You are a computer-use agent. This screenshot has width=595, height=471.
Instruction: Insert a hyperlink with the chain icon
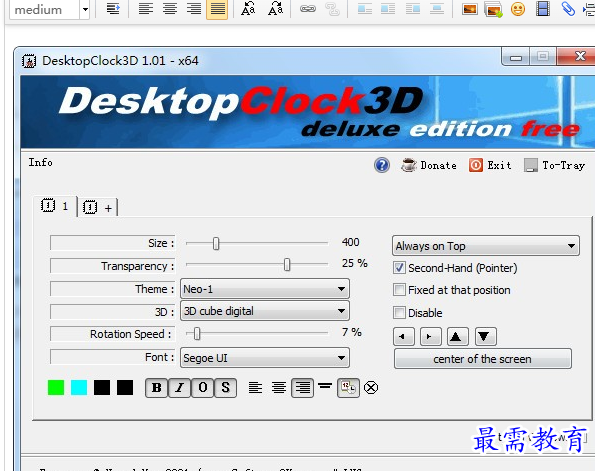[x=308, y=9]
